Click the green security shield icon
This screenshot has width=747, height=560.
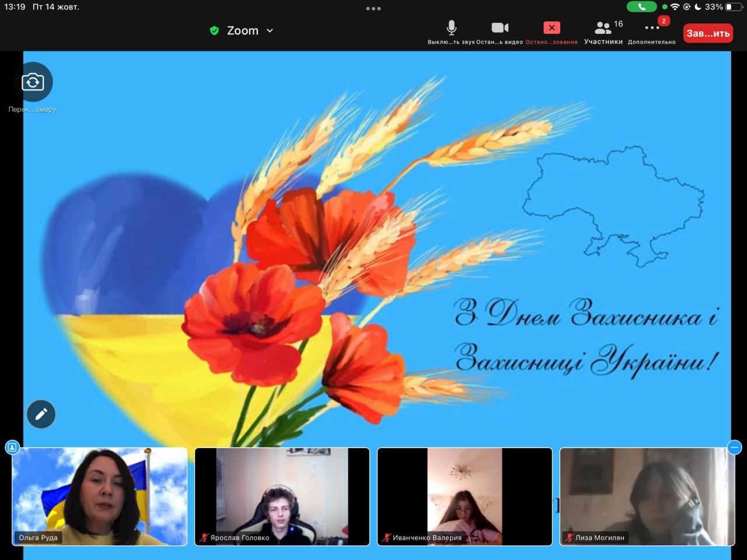coord(214,31)
